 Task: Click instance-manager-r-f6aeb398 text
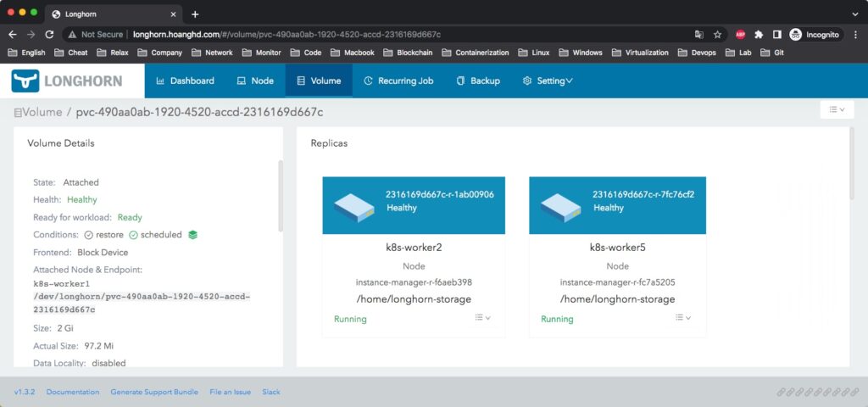point(414,282)
